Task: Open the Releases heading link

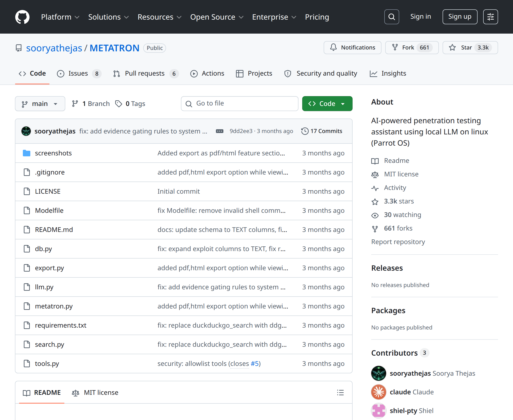Action: click(x=387, y=268)
